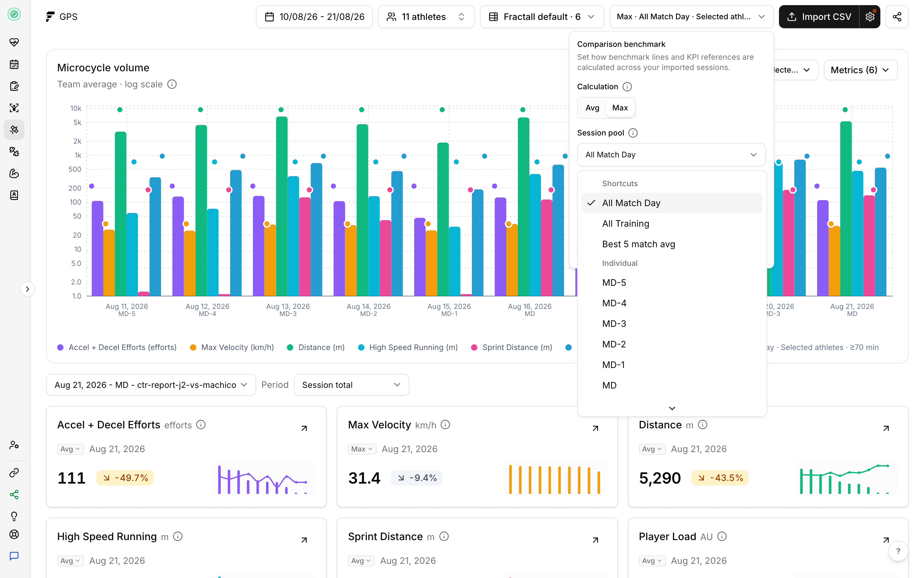Select the Max calculation option
The height and width of the screenshot is (578, 924).
tap(620, 108)
